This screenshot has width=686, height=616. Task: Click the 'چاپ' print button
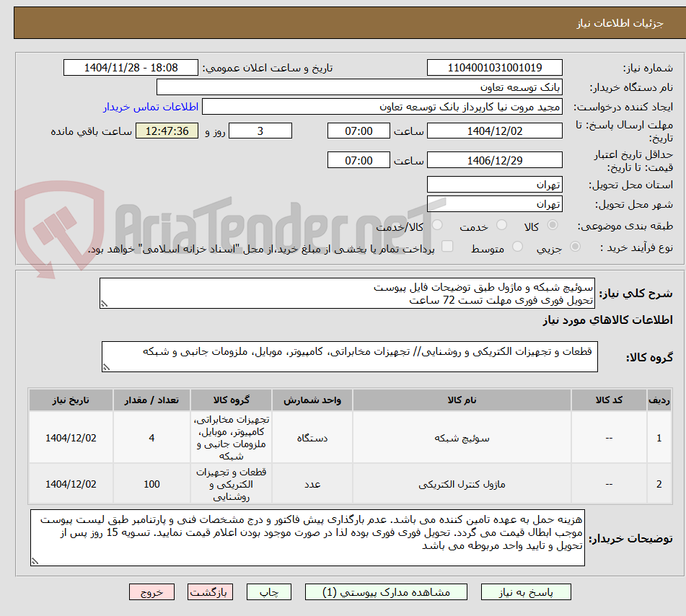pyautogui.click(x=268, y=592)
